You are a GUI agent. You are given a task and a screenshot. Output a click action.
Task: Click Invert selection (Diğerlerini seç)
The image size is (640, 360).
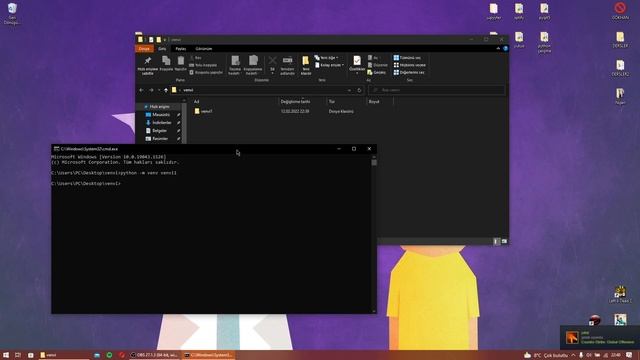(x=409, y=72)
